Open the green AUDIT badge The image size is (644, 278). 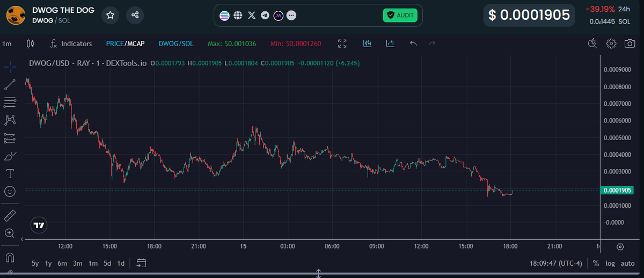click(400, 15)
